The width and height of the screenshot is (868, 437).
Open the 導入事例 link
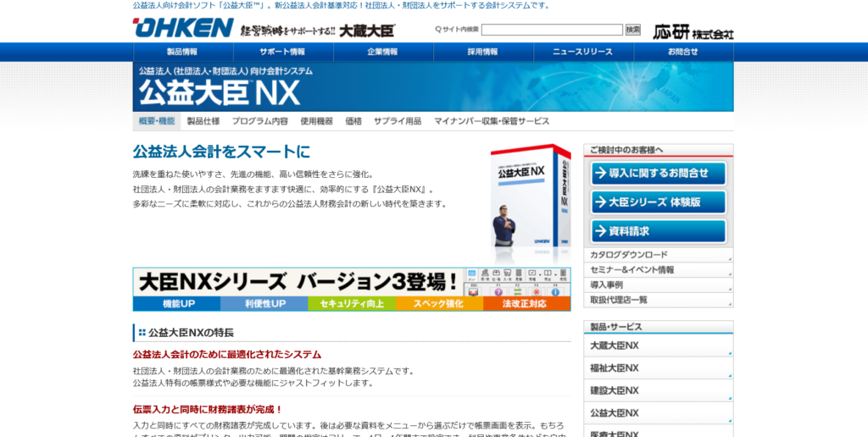(x=658, y=285)
